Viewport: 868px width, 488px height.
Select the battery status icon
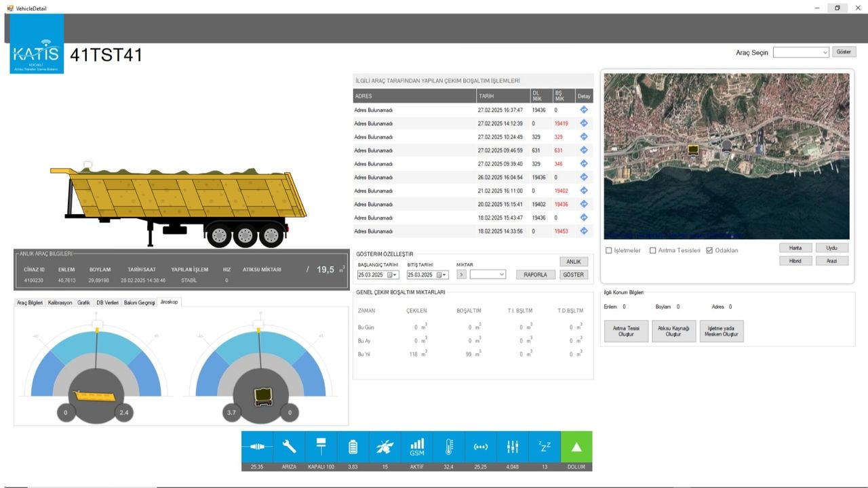(353, 447)
